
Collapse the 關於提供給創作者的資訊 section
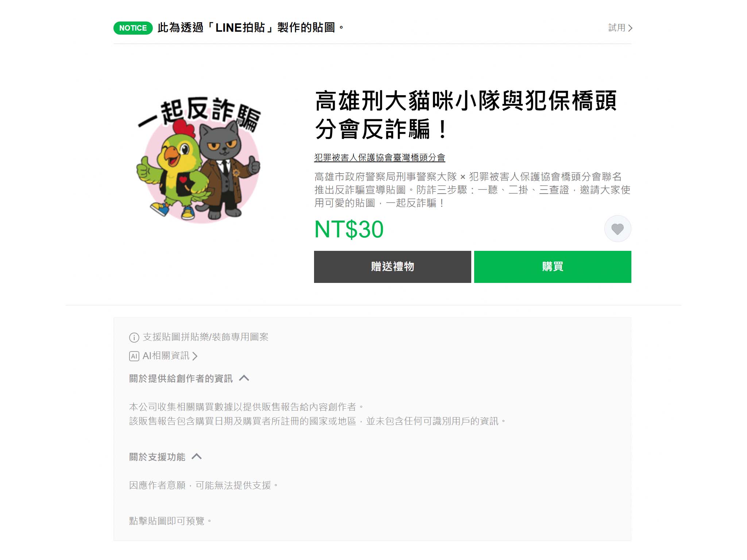click(244, 378)
